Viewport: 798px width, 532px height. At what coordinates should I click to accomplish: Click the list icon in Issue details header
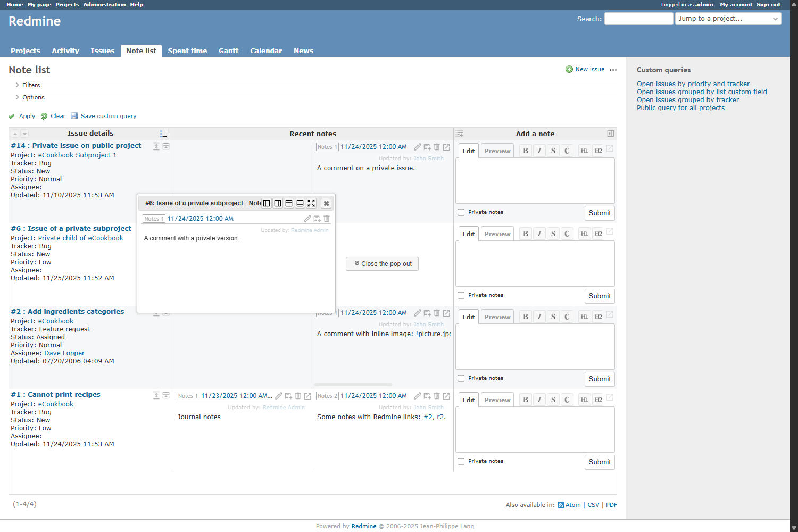coord(163,134)
